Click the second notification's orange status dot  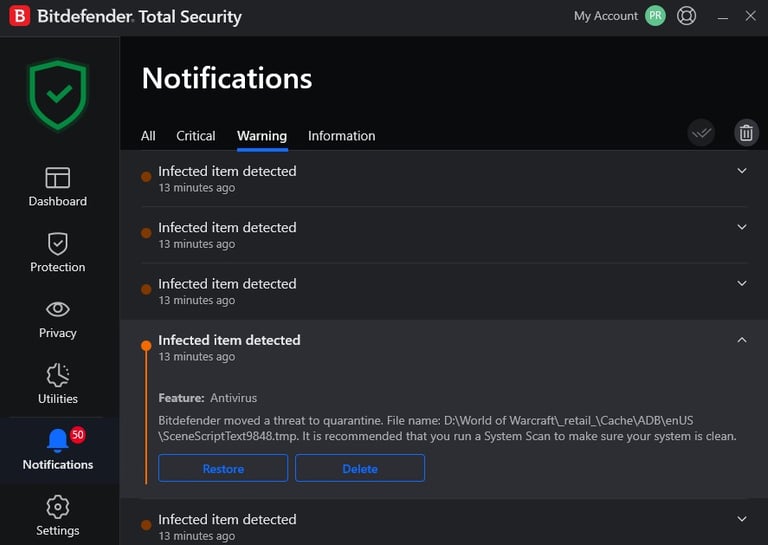click(x=146, y=233)
